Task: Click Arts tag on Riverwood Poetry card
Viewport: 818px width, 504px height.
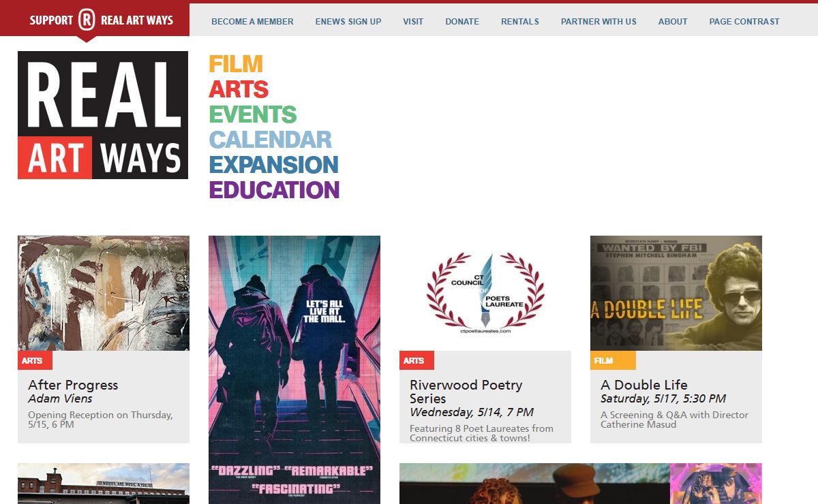Action: [416, 360]
